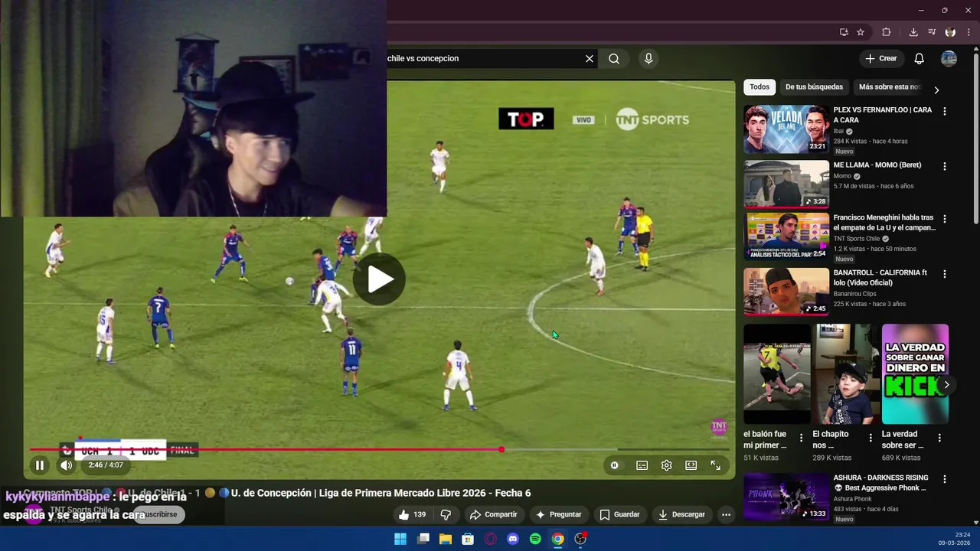
Task: Save the video with Guardar
Action: point(619,514)
